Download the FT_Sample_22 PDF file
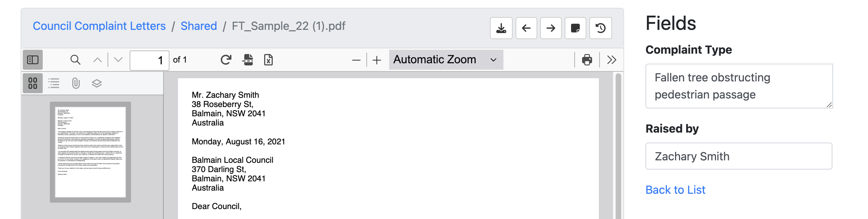 pyautogui.click(x=501, y=28)
